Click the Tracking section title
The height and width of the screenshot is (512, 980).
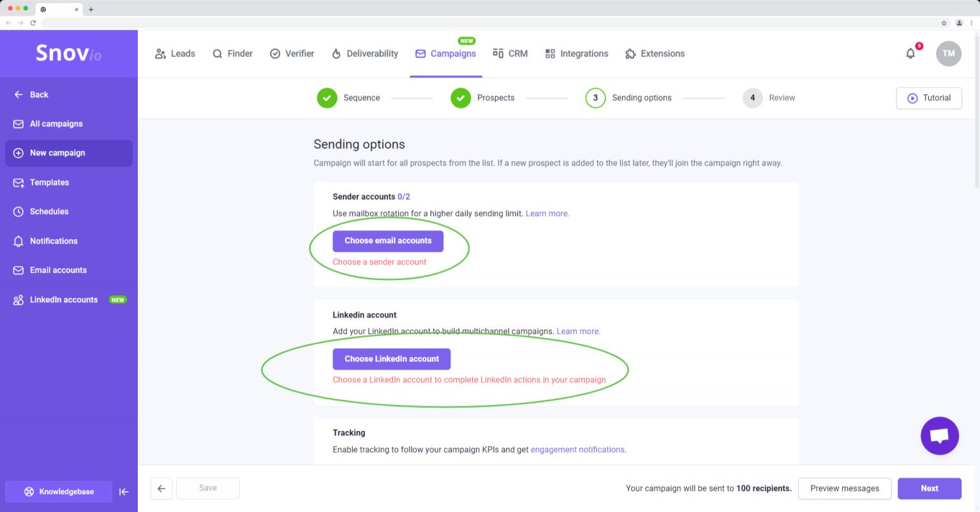point(349,432)
